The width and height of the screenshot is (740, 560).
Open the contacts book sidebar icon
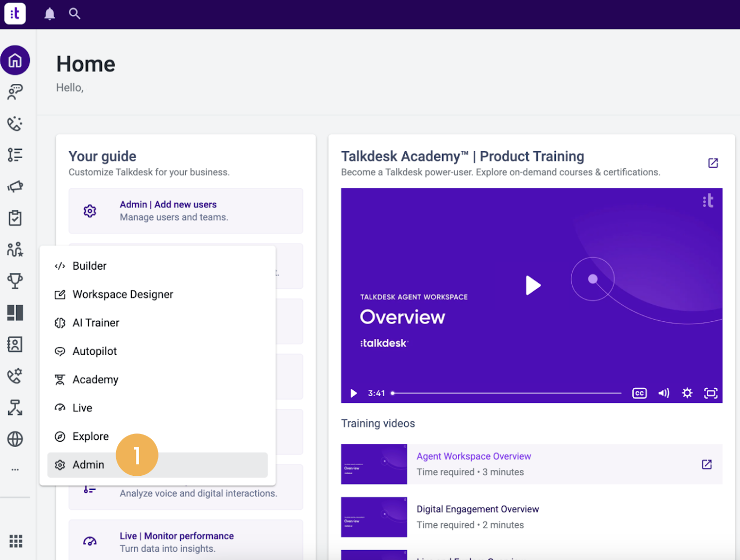(15, 344)
